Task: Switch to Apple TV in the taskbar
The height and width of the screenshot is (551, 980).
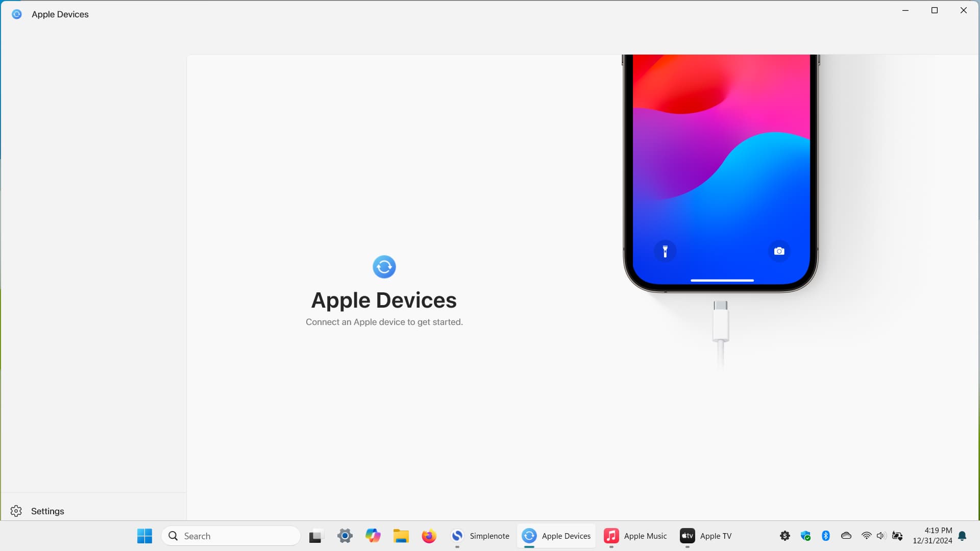Action: (706, 536)
